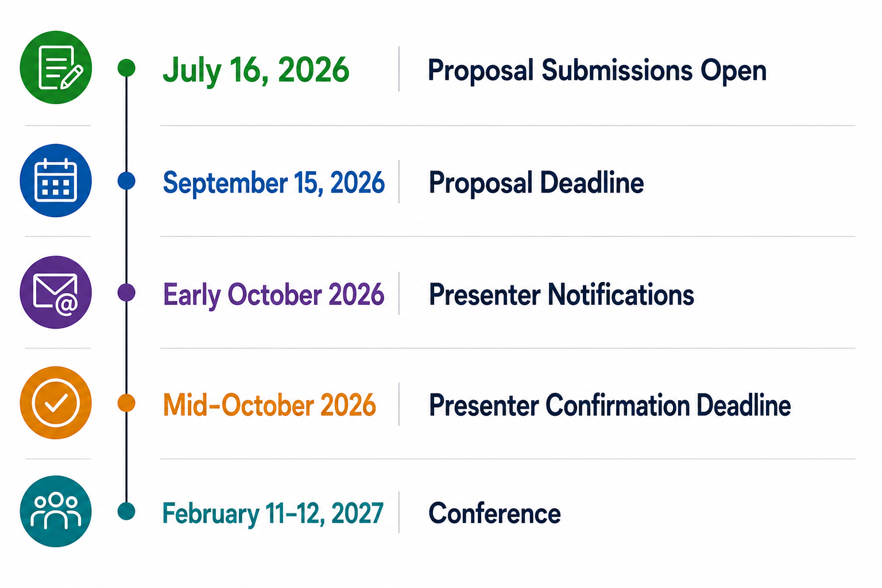Select the blue timeline dot for September 15

click(126, 181)
